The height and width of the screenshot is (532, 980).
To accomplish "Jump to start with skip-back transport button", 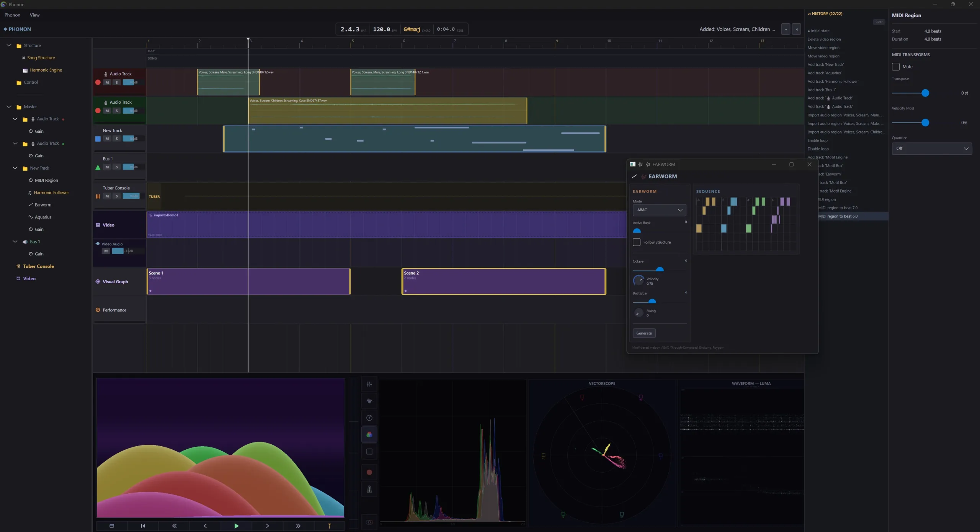I will pos(143,526).
